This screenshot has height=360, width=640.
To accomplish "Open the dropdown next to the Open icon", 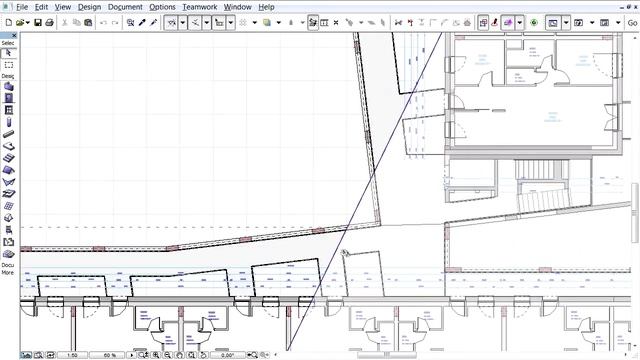I will coord(27,23).
